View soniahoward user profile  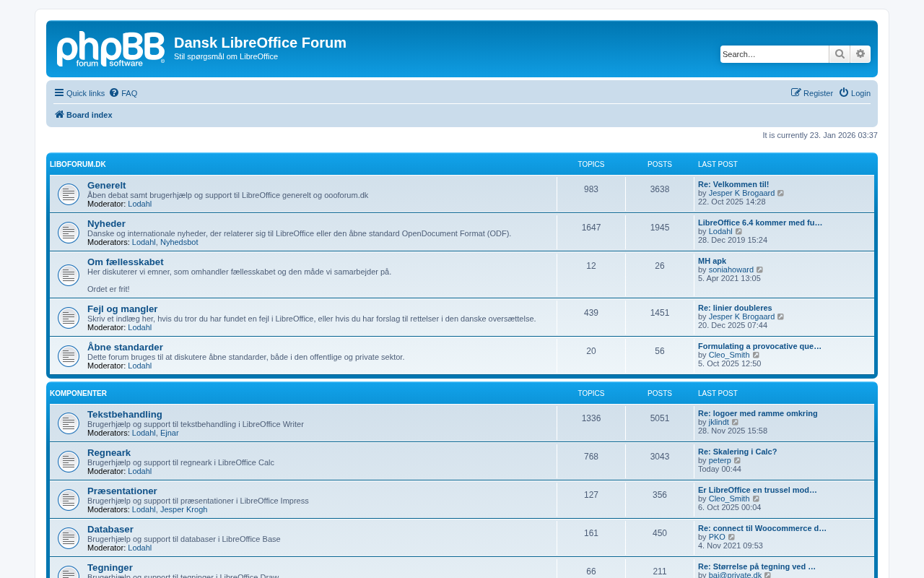click(x=731, y=269)
